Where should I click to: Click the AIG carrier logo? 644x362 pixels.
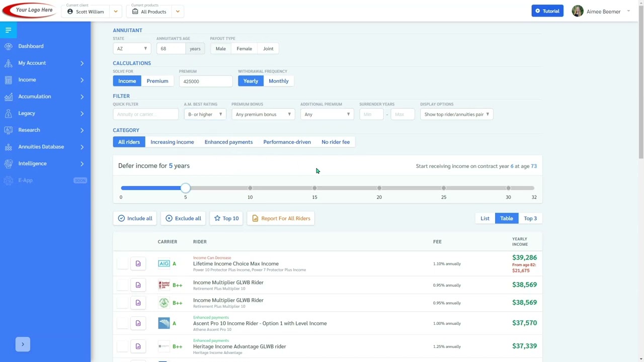pyautogui.click(x=164, y=263)
